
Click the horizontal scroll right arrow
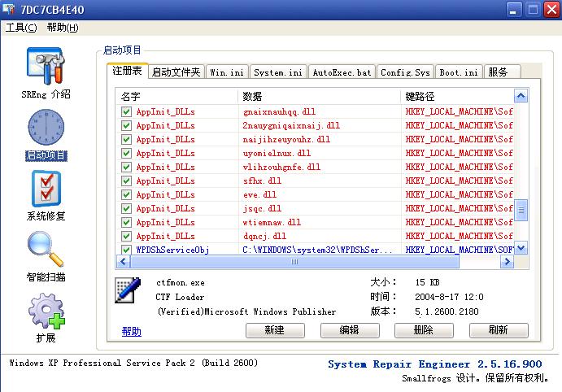coord(507,262)
